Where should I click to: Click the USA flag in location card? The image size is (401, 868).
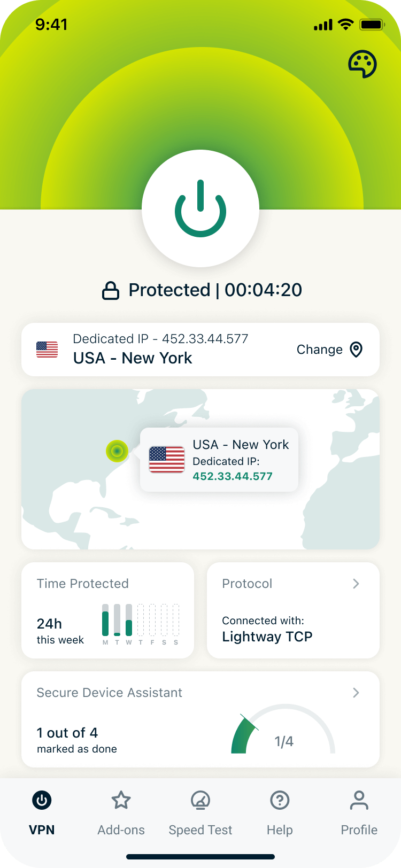(47, 350)
